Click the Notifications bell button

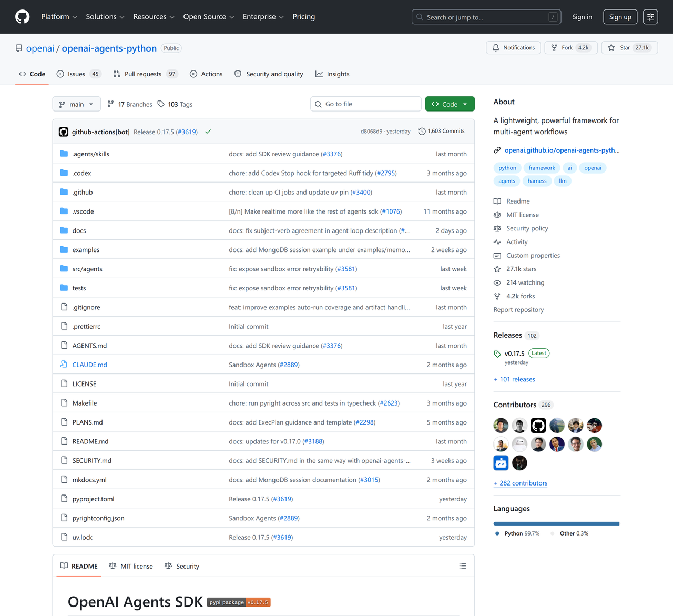(514, 48)
